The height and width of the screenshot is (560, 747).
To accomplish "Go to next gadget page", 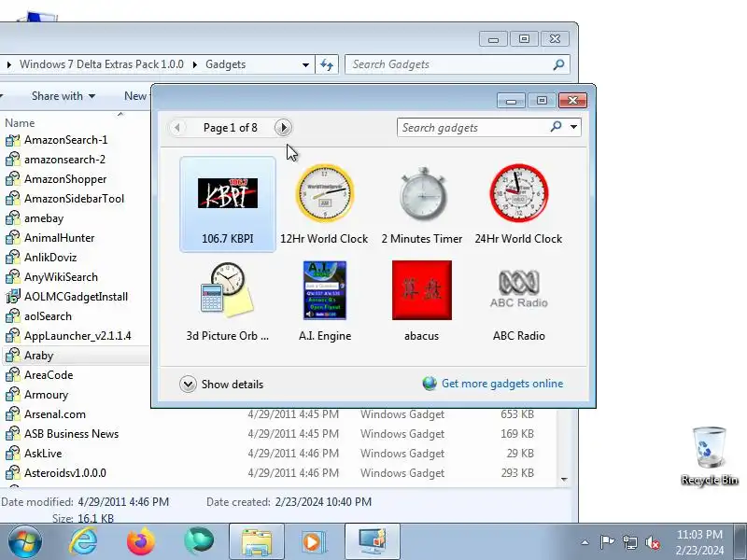I will pyautogui.click(x=284, y=128).
